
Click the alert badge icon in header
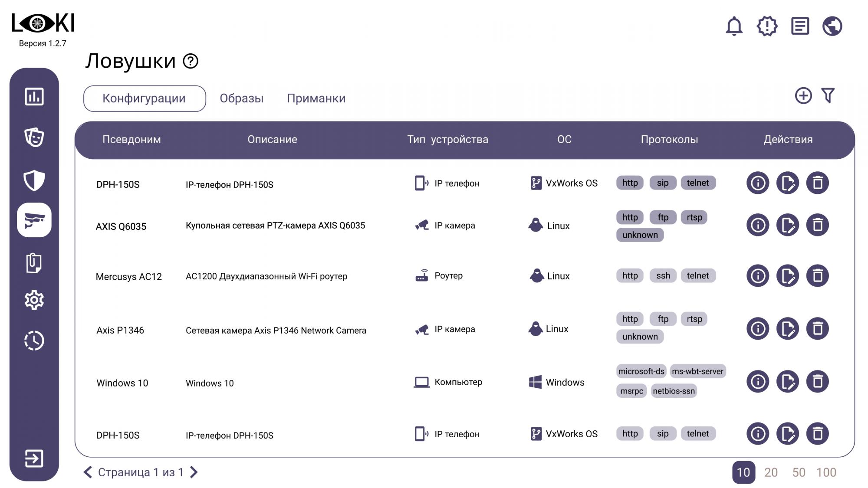[767, 26]
